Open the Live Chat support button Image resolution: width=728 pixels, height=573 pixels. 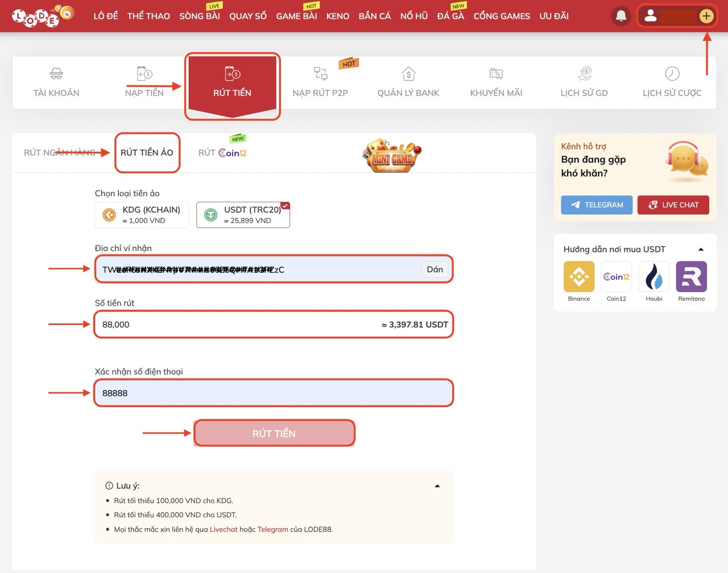(673, 205)
